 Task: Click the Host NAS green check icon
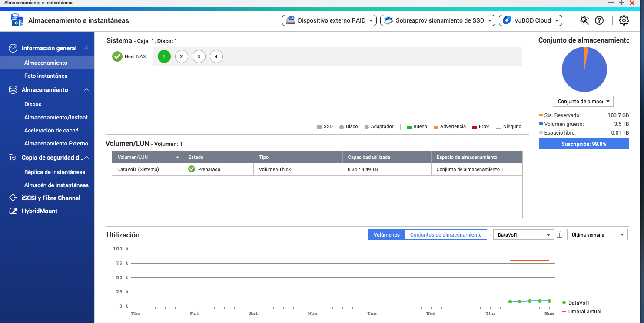click(x=117, y=56)
